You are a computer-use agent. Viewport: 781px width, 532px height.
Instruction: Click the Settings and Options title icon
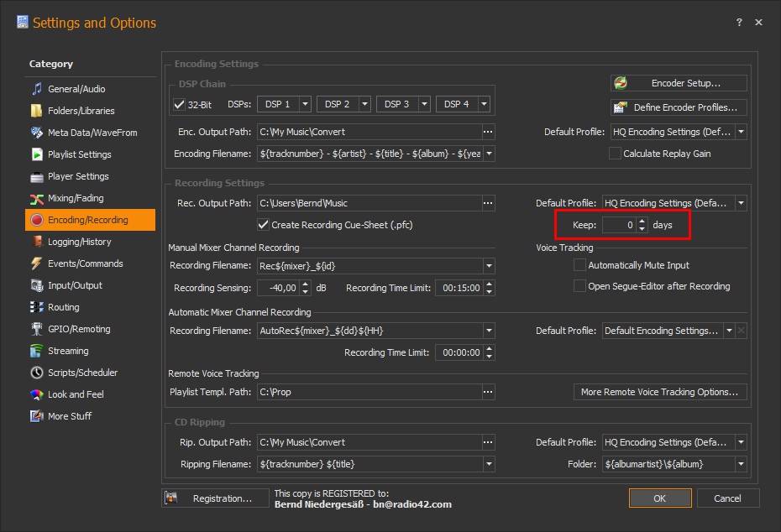[x=23, y=22]
